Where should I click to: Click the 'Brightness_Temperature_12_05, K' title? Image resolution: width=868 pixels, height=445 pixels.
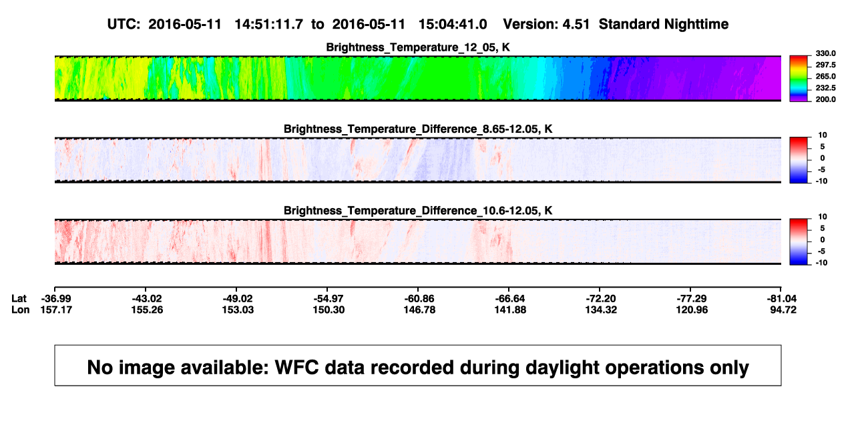pyautogui.click(x=418, y=47)
